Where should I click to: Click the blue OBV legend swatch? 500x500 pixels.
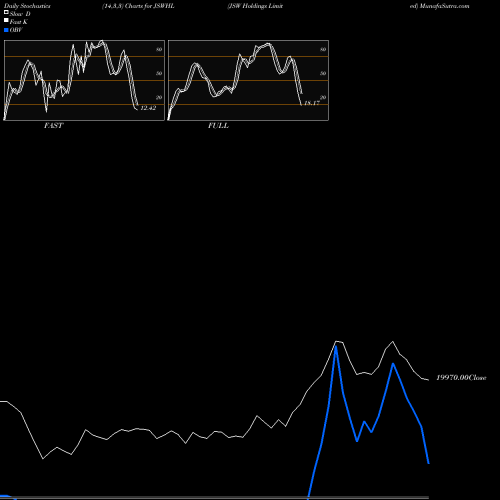(6, 30)
